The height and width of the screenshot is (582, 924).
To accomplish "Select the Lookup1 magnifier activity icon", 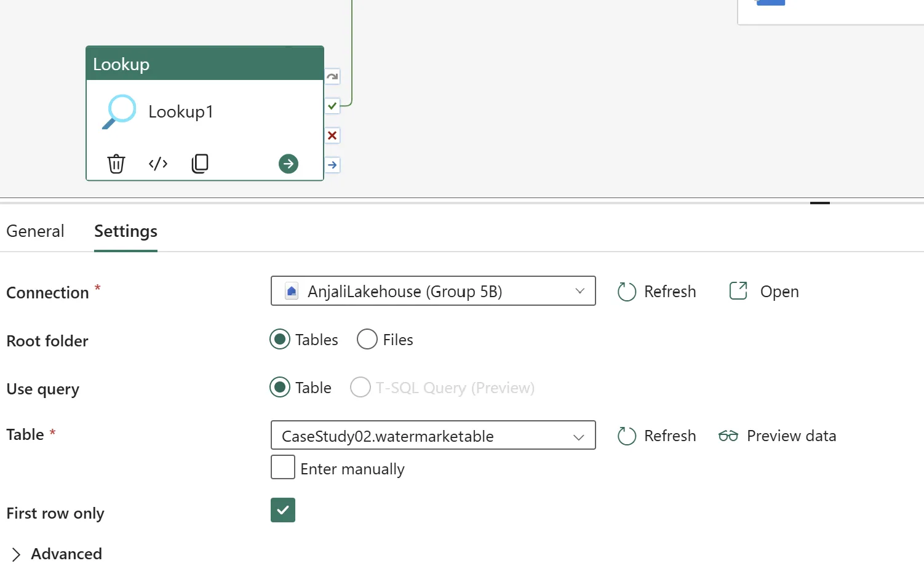I will pos(119,112).
